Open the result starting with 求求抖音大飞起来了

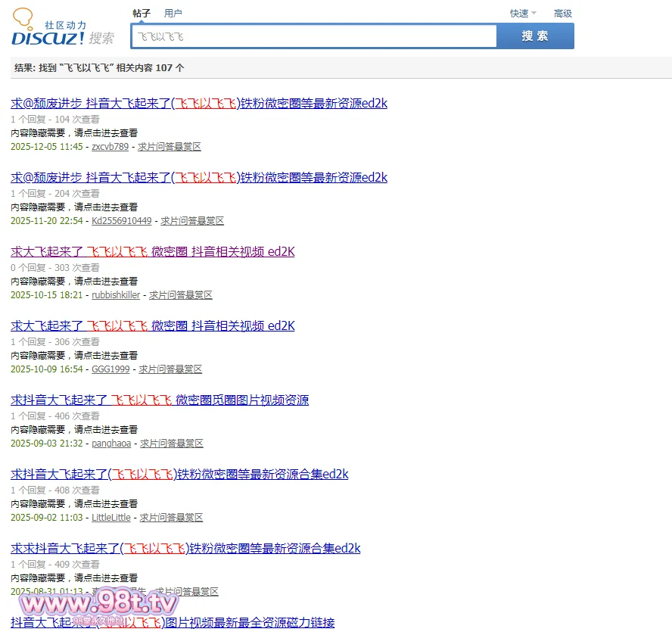185,548
